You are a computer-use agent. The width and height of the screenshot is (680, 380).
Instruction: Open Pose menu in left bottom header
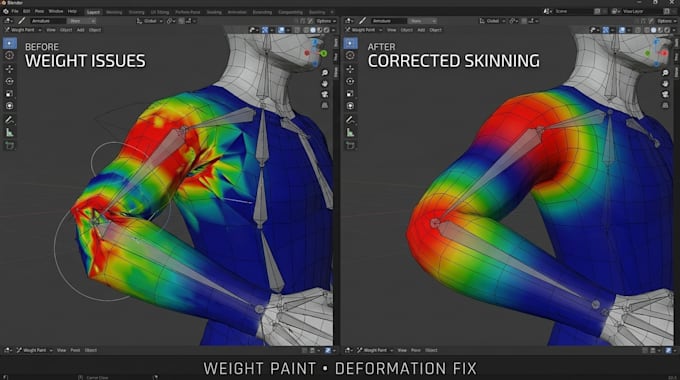click(75, 350)
